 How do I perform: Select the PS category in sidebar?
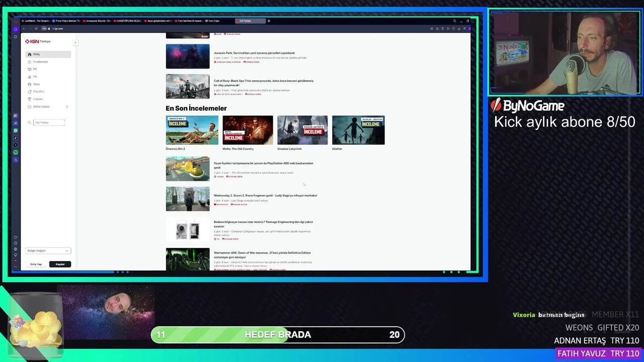pyautogui.click(x=48, y=76)
